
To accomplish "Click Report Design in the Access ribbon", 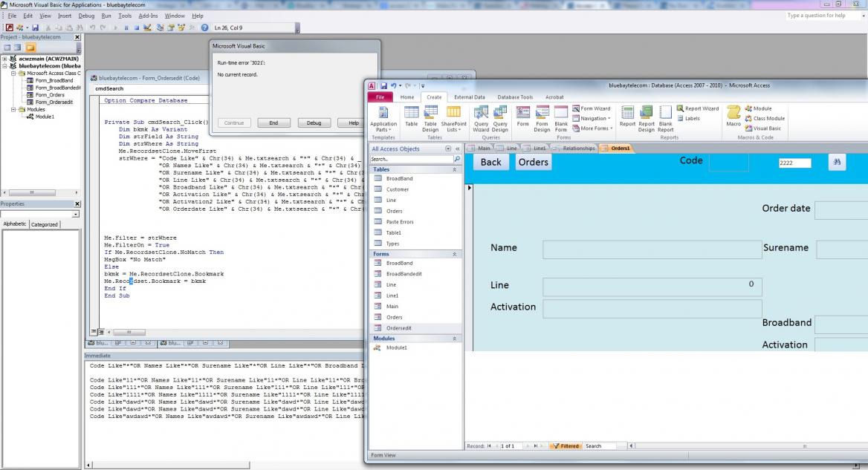I will (x=646, y=118).
